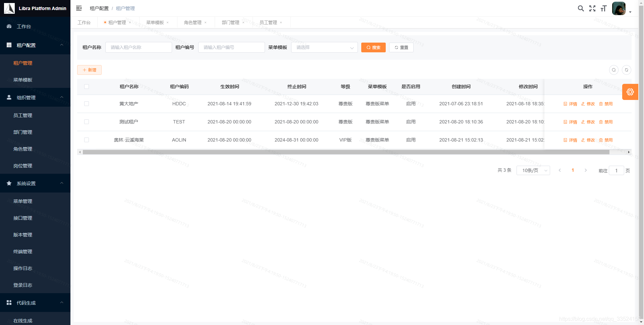
Task: Click the font size adjustment icon
Action: pyautogui.click(x=603, y=8)
